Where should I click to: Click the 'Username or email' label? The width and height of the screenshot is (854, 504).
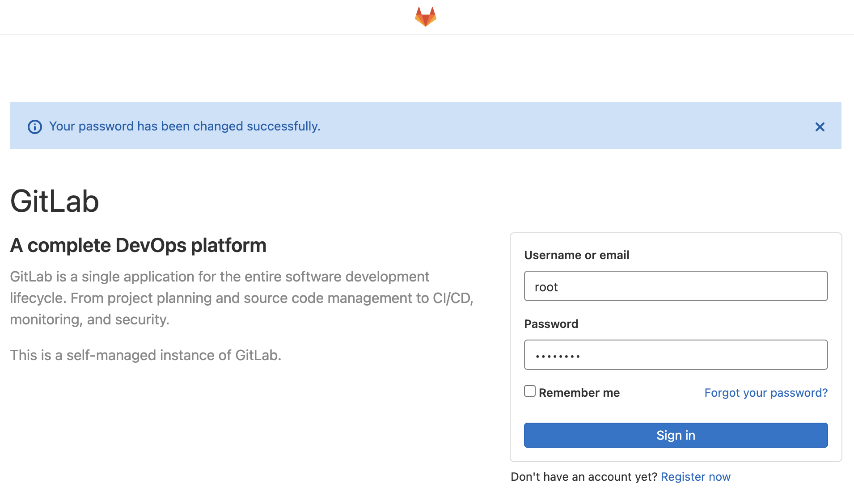click(576, 255)
